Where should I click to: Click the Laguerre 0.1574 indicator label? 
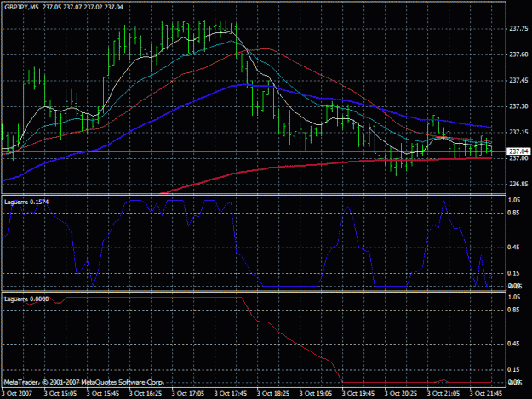coord(26,202)
